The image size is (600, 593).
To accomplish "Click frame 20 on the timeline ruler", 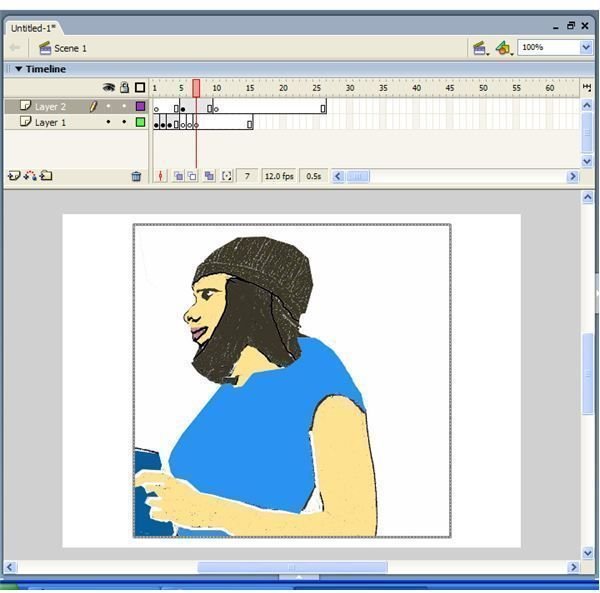I will (283, 88).
